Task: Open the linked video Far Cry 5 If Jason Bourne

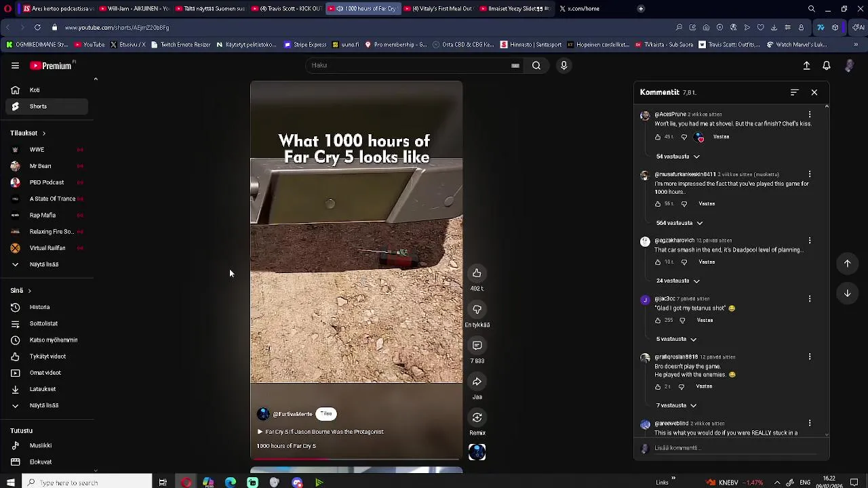Action: click(321, 432)
